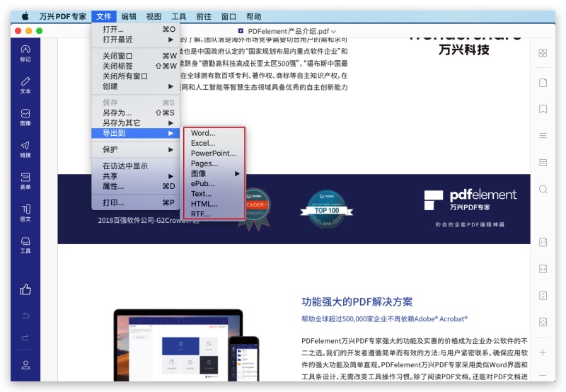Open the 编辑 menu
The width and height of the screenshot is (566, 392).
click(x=129, y=16)
